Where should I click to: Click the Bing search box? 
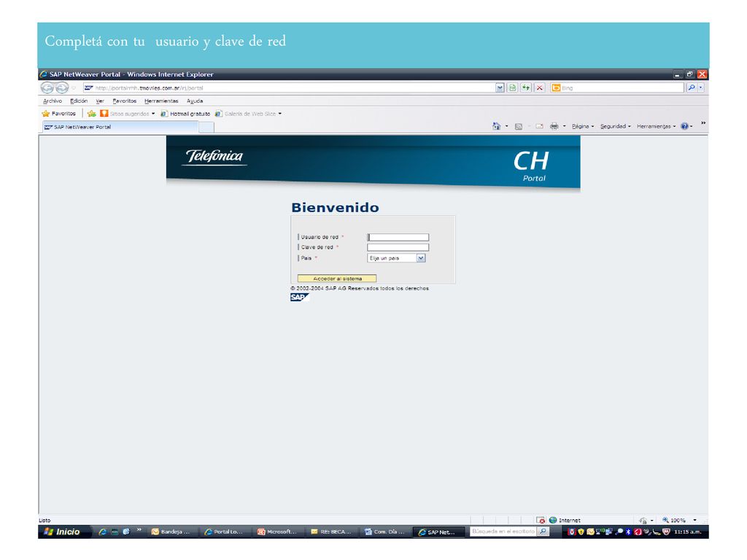(x=617, y=87)
